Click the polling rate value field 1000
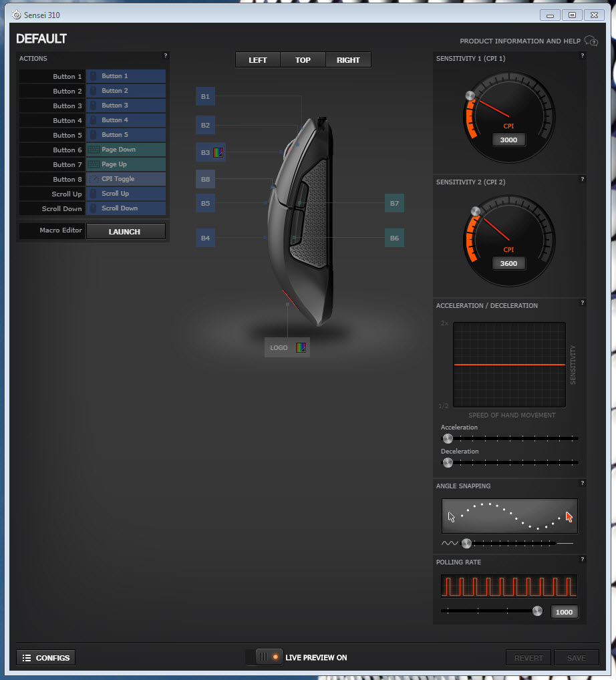This screenshot has height=680, width=616. click(564, 612)
